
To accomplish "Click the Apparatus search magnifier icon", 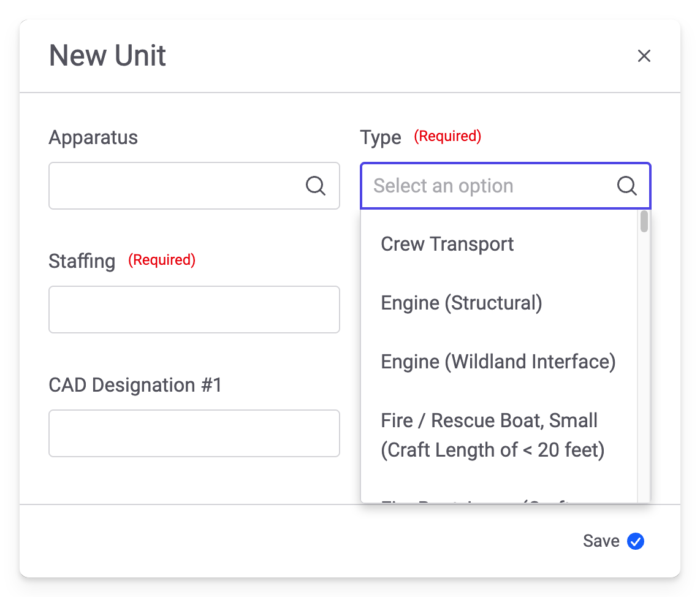I will [316, 186].
